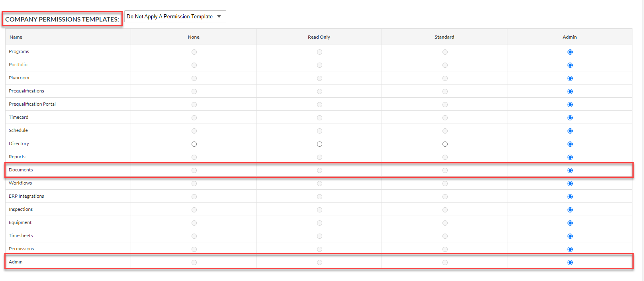Select Standard for Schedule
The image size is (644, 281).
point(445,131)
